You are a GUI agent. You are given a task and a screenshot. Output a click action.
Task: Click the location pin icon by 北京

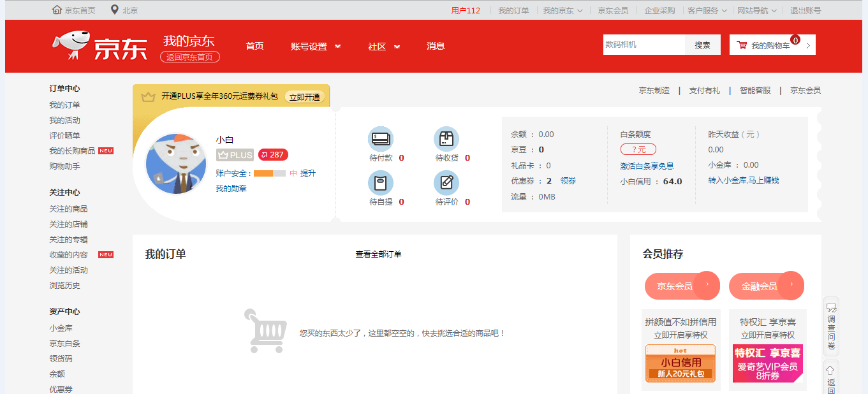115,10
